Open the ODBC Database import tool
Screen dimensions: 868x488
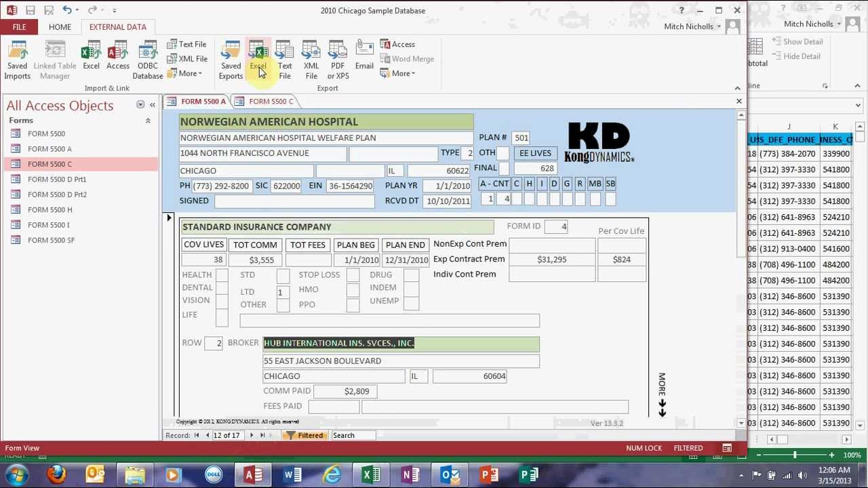147,59
